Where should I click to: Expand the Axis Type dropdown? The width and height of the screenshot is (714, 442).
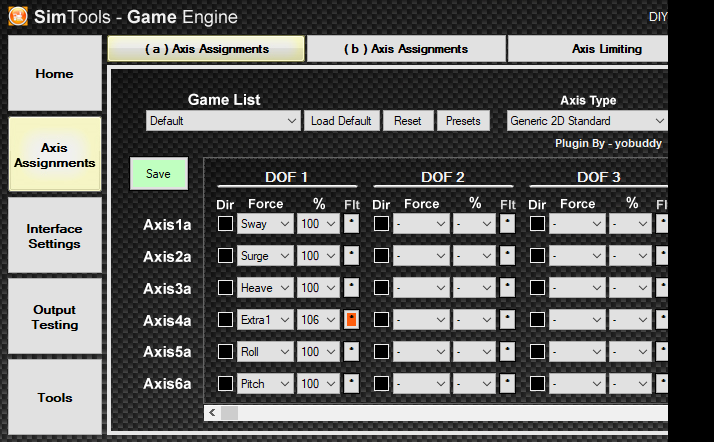click(587, 121)
